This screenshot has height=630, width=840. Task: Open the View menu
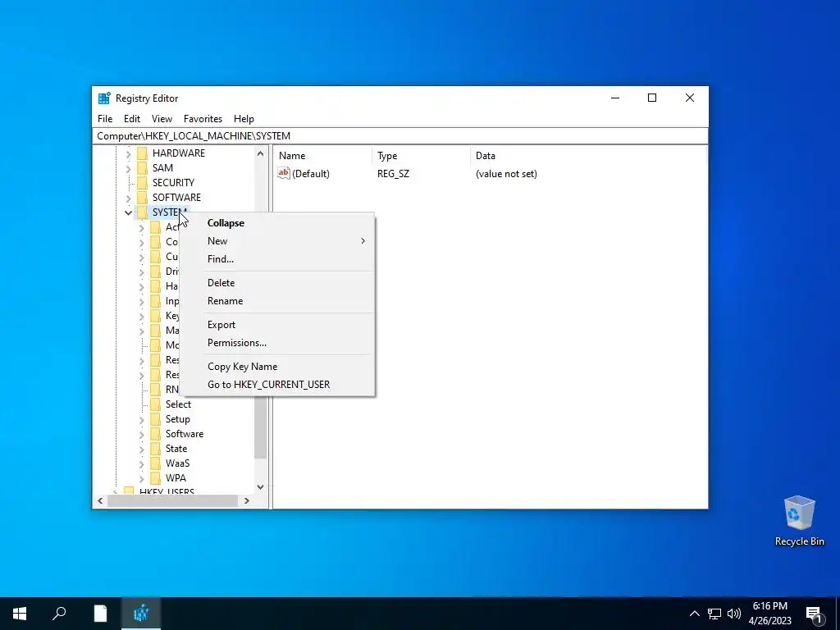(162, 119)
